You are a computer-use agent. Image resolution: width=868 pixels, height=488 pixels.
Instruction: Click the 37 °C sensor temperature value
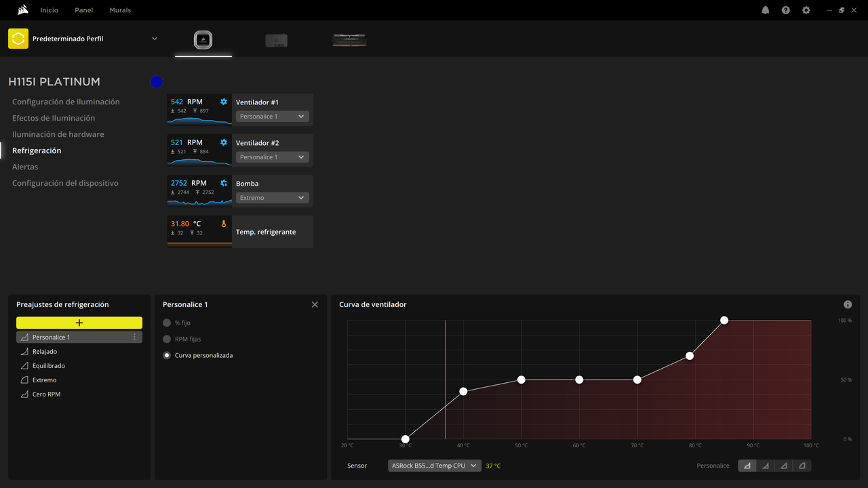click(493, 466)
